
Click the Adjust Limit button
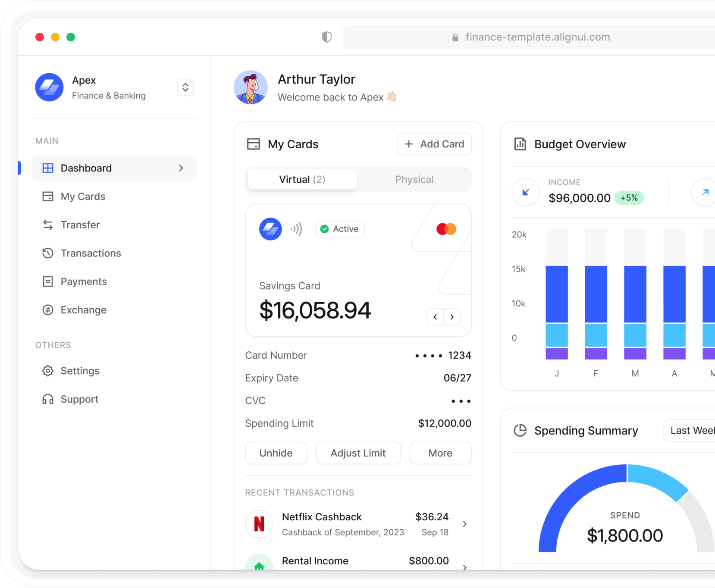358,453
